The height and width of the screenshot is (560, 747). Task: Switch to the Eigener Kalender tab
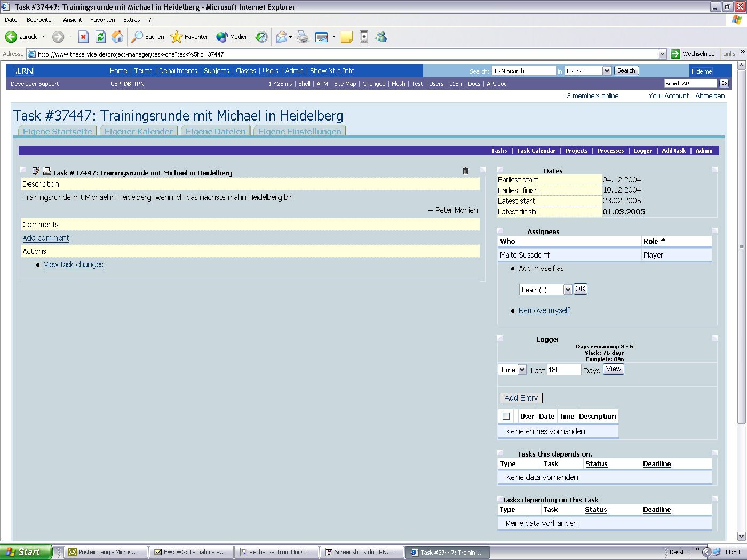139,131
